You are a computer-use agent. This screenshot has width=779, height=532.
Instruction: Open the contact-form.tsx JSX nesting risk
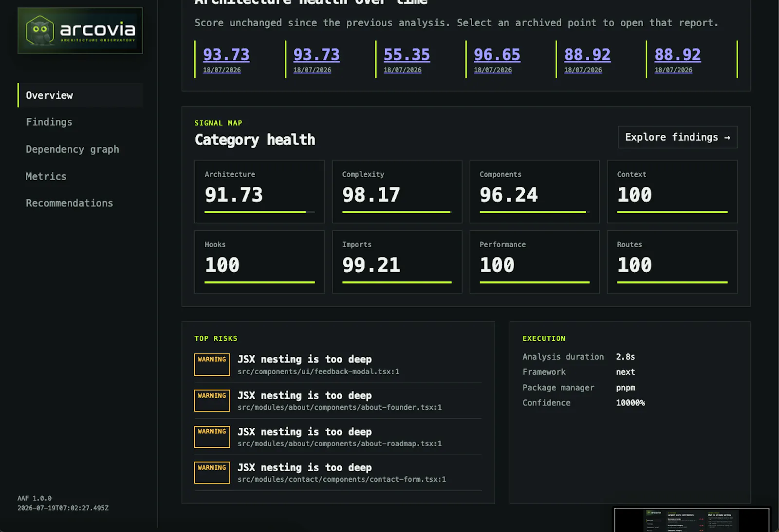(338, 473)
